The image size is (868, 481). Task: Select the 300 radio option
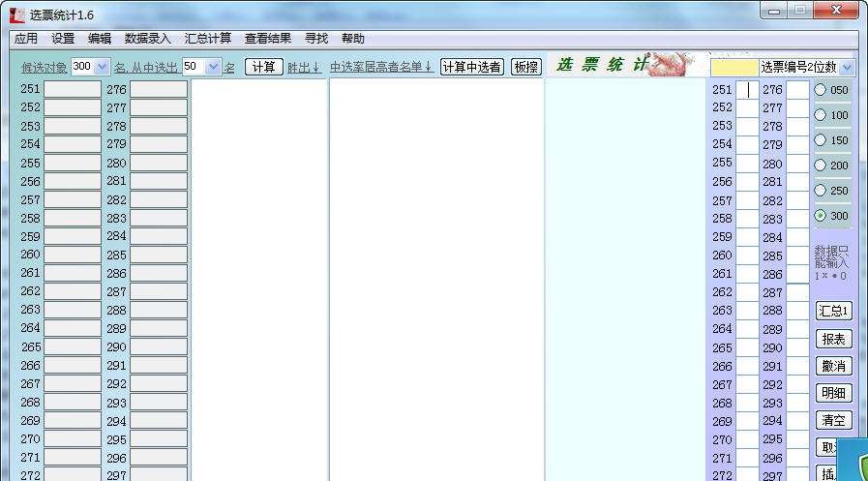(x=821, y=215)
